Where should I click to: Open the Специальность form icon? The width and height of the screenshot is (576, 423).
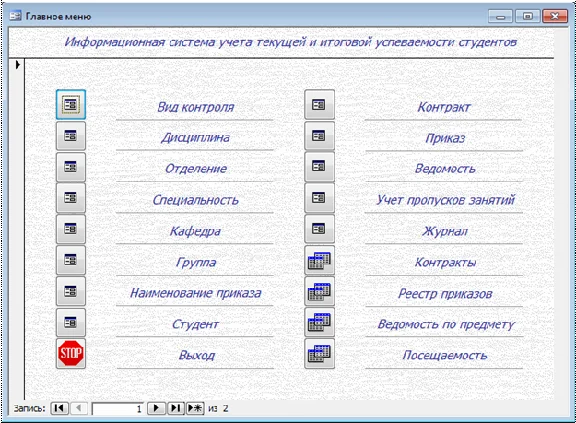[x=71, y=198]
